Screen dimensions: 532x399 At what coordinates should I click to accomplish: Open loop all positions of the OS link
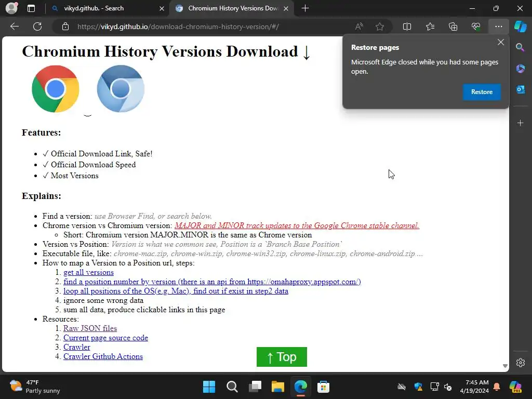[176, 291]
